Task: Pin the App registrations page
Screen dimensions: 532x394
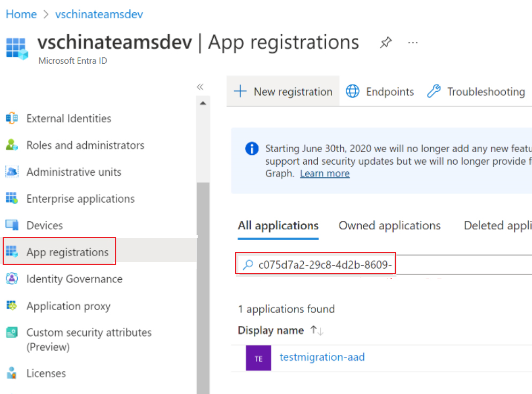Action: pyautogui.click(x=386, y=42)
